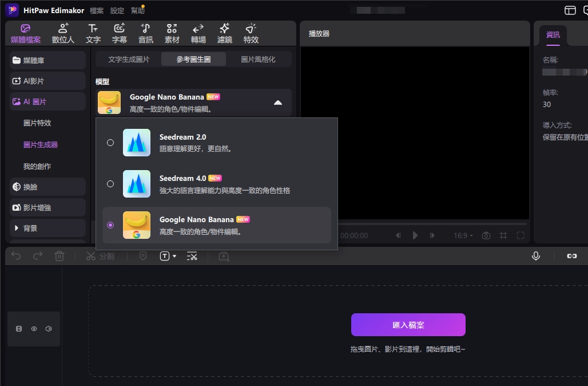Collapse the model selection dropdown
The image size is (588, 386).
click(x=278, y=102)
